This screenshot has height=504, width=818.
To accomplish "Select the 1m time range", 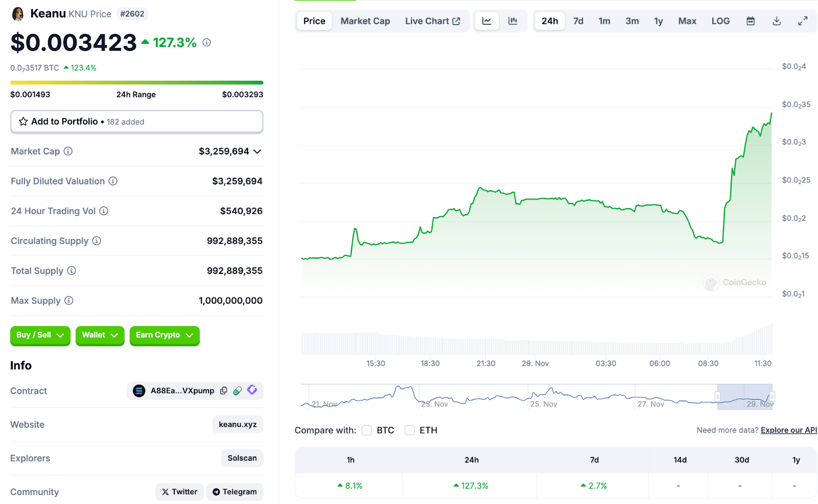I will (604, 21).
